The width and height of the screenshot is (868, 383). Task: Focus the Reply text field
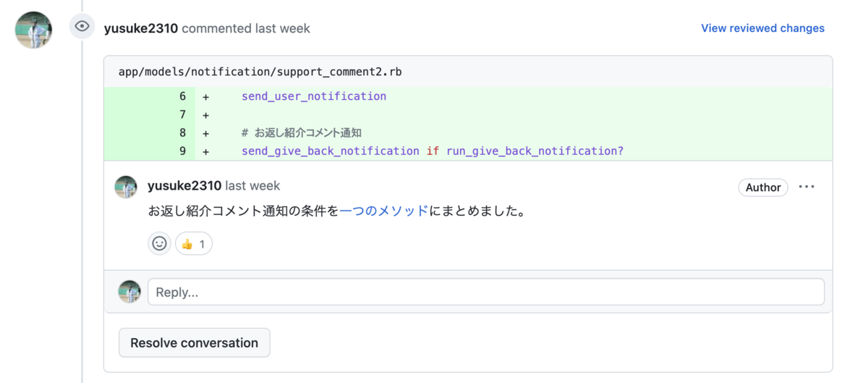(485, 292)
